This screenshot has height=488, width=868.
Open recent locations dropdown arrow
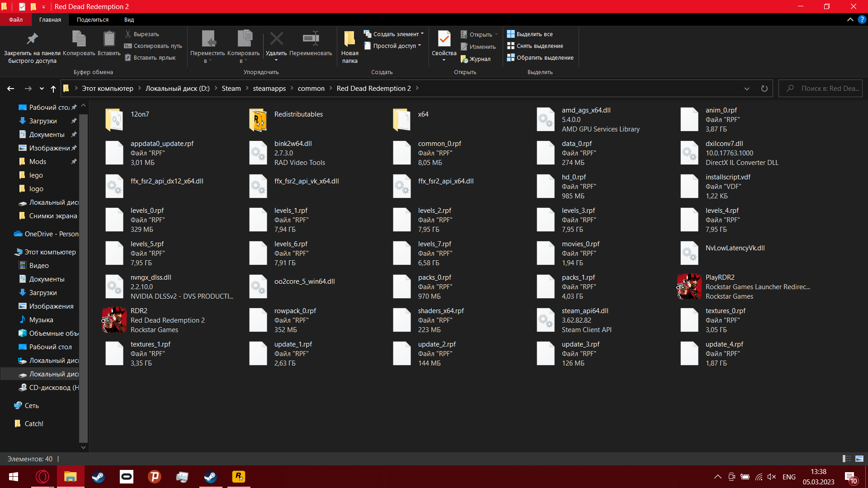coord(42,89)
